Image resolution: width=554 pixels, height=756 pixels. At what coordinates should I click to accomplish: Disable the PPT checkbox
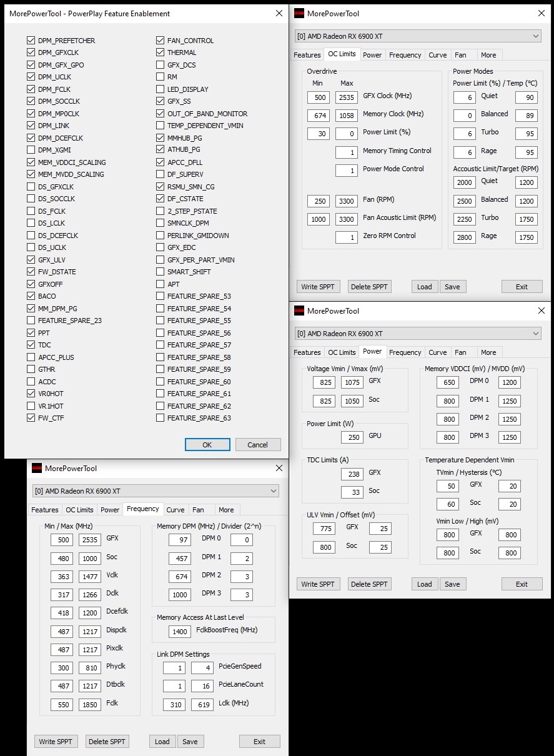point(31,333)
